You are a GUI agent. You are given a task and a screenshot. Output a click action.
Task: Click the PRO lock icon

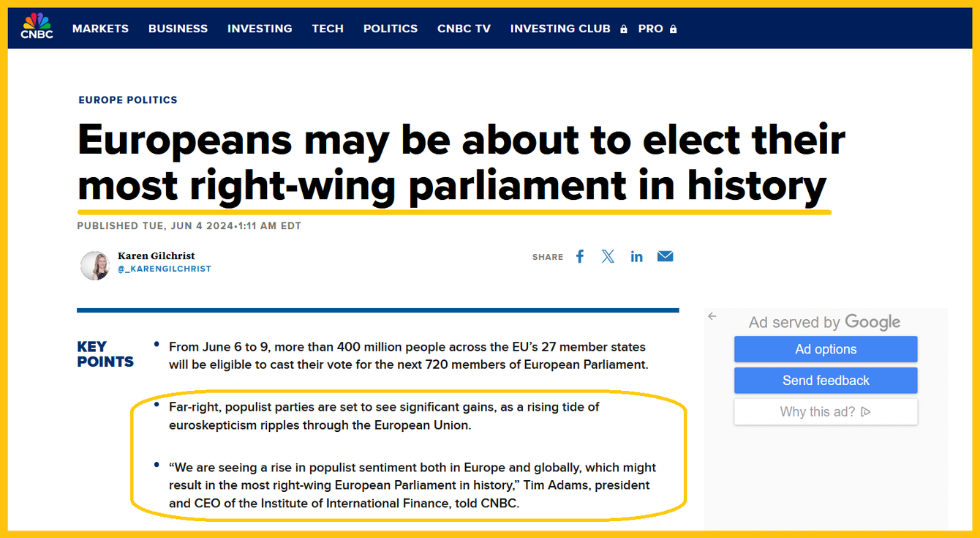tap(673, 29)
